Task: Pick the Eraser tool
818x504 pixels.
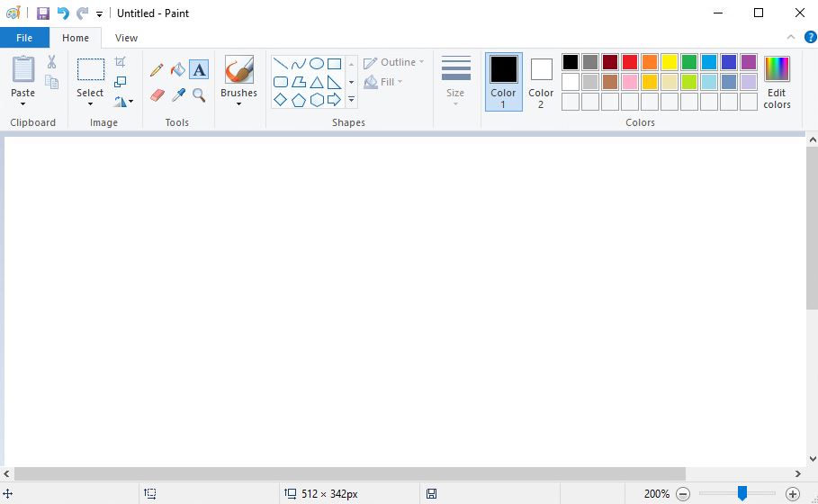Action: [x=157, y=94]
